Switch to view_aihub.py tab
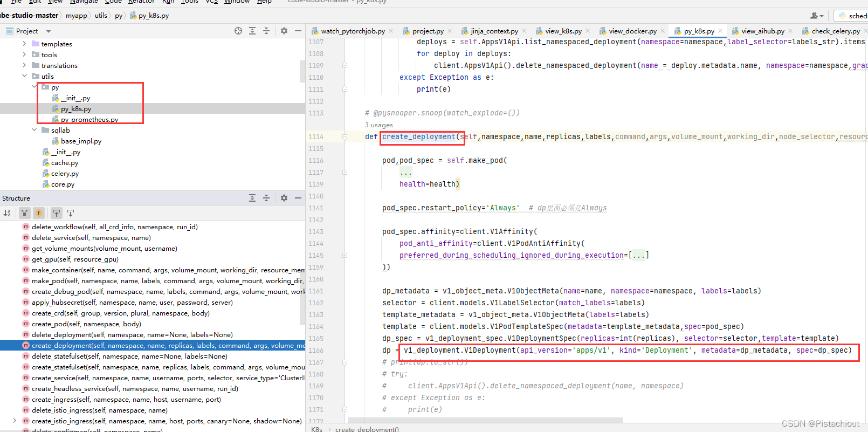 pyautogui.click(x=763, y=31)
